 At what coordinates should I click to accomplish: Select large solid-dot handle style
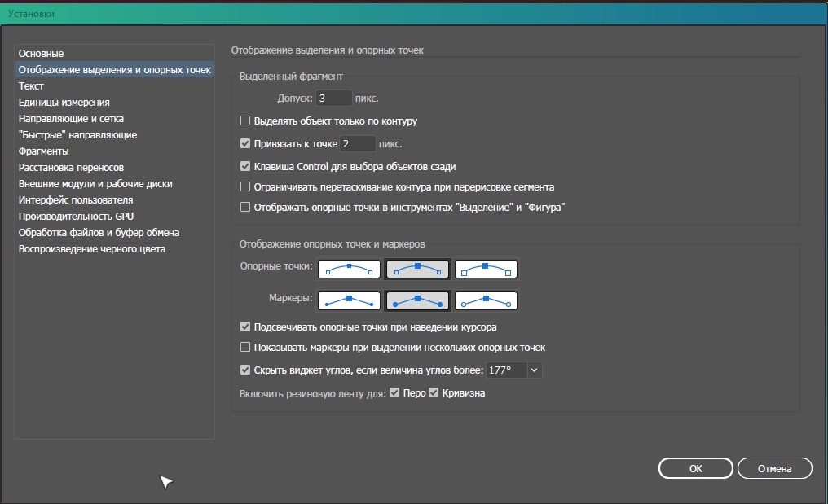[417, 300]
